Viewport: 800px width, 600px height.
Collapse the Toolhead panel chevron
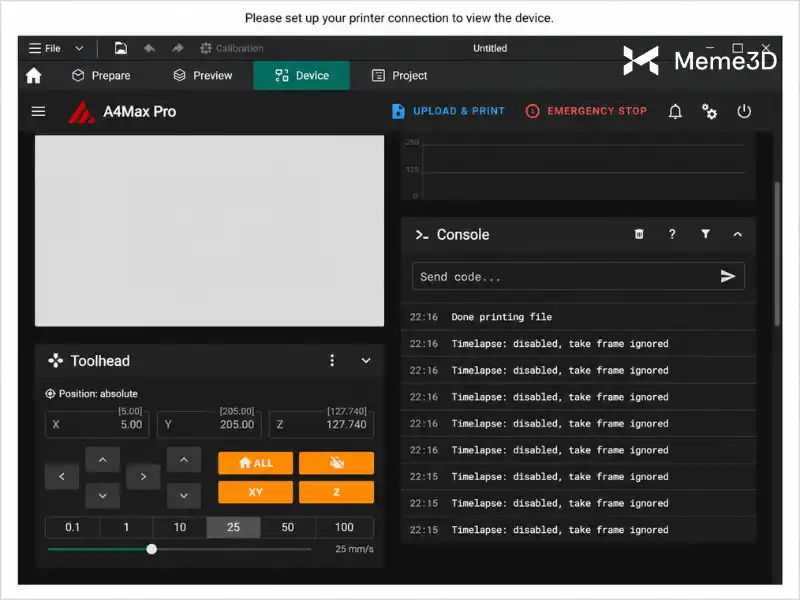[366, 361]
